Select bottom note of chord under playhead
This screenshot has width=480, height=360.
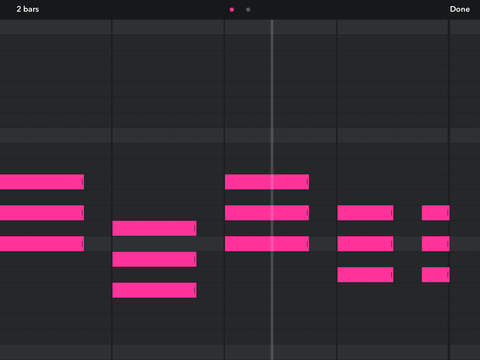click(x=267, y=244)
